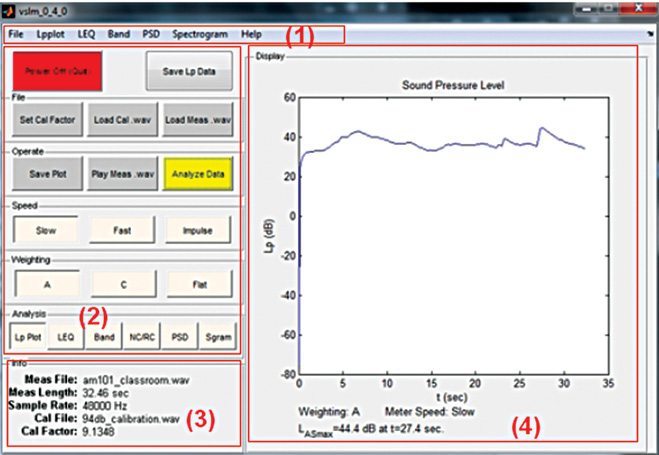Select C weighting

point(122,284)
